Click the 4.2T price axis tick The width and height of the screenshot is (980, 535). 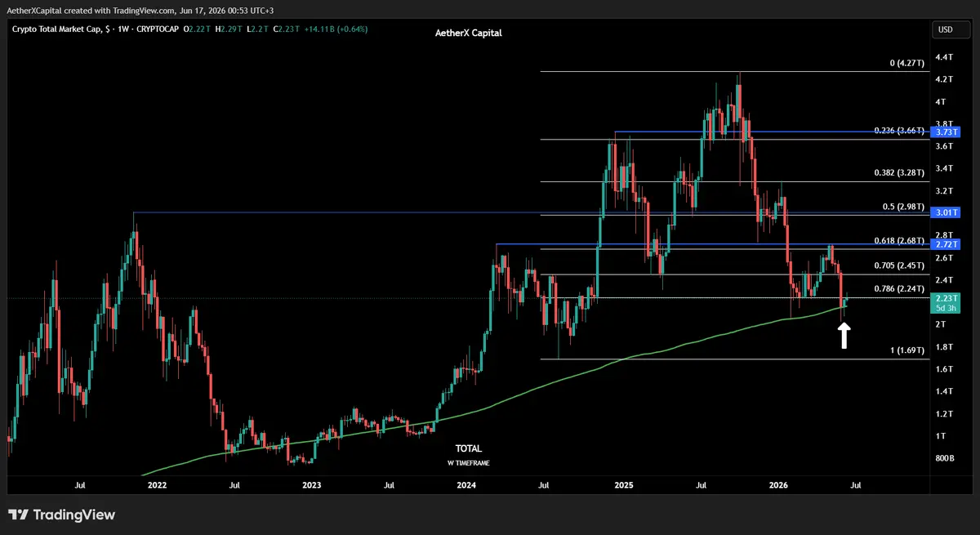944,79
